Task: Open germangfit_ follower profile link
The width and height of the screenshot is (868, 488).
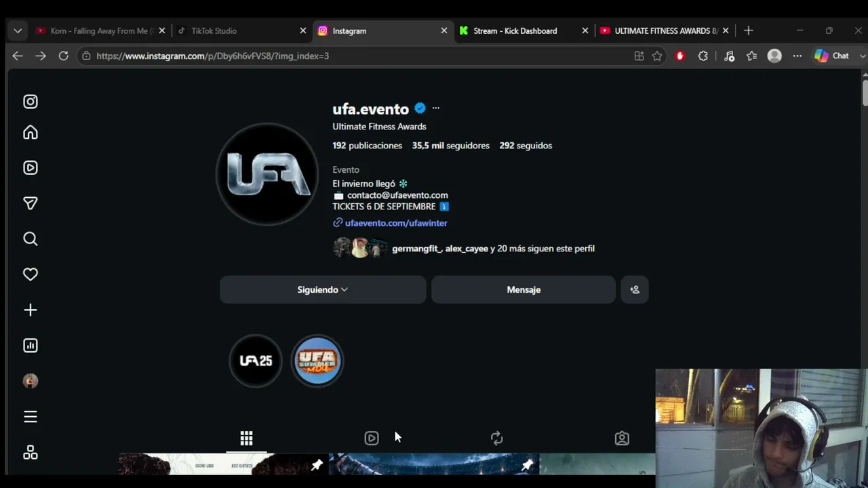Action: pyautogui.click(x=416, y=249)
